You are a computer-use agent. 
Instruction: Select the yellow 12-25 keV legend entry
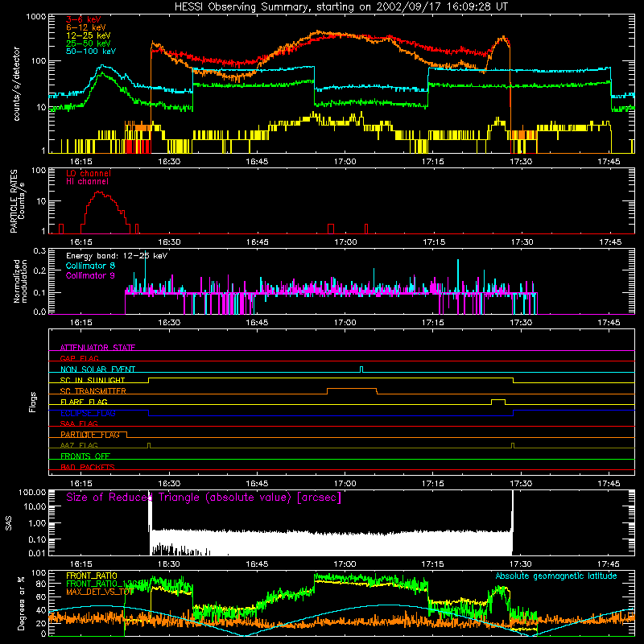pos(89,35)
